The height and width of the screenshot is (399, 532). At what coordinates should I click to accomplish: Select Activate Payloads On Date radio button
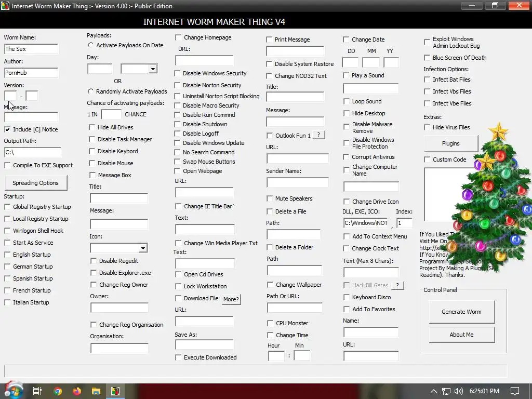[x=90, y=45]
